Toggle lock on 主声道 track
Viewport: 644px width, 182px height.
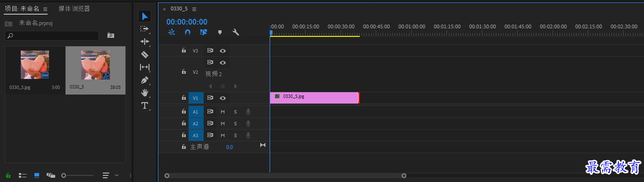point(184,147)
